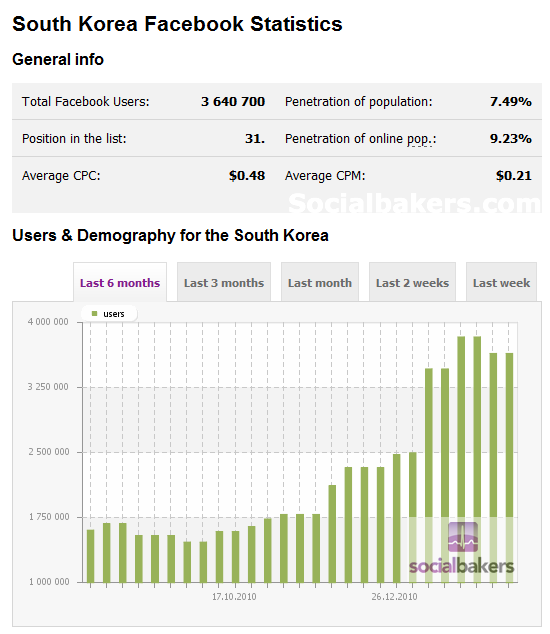The width and height of the screenshot is (550, 634).
Task: Click the South Korea Facebook Statistics heading
Action: click(178, 23)
